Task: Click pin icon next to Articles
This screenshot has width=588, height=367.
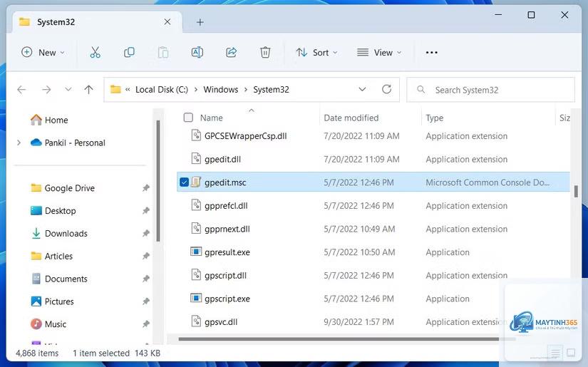Action: point(146,256)
